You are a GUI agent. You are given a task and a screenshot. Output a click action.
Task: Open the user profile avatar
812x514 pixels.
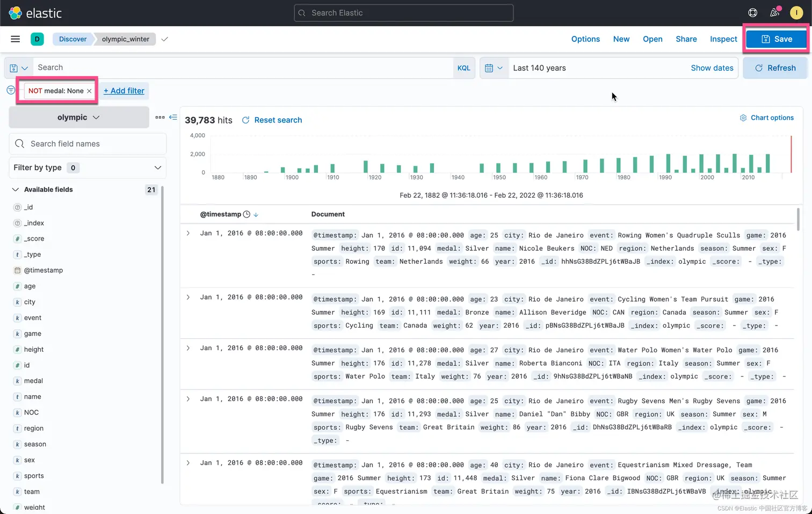796,13
